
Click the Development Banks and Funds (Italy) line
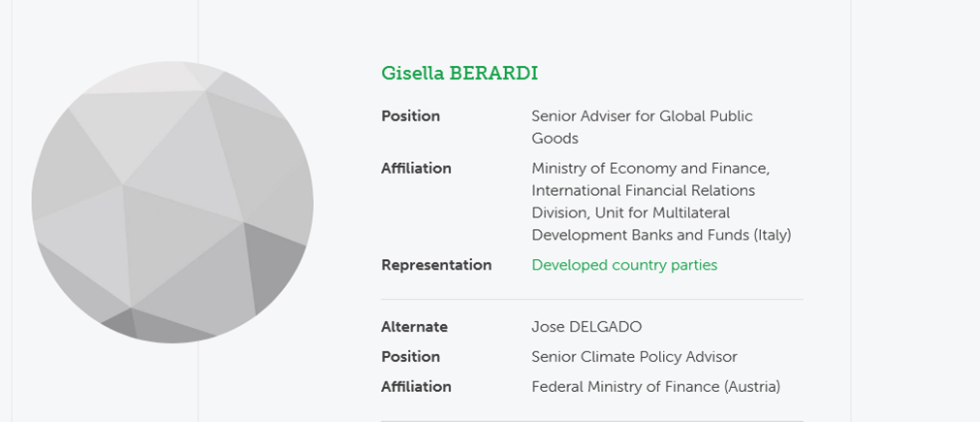(x=661, y=235)
